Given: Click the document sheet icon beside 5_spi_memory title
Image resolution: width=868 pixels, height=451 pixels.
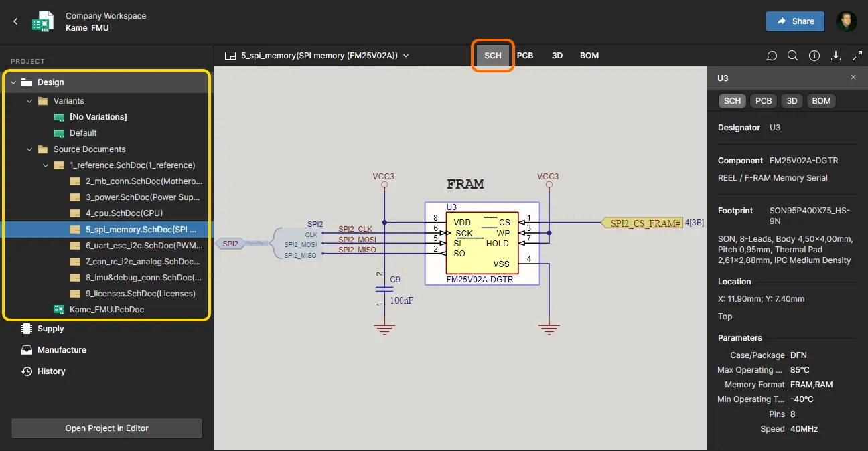Looking at the screenshot, I should (230, 56).
